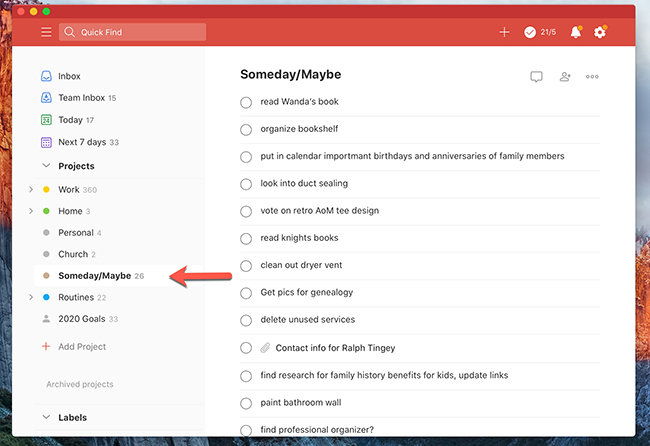Click the attachment paperclip on Ralph Tingey task
Image resolution: width=650 pixels, height=446 pixels.
click(x=265, y=348)
